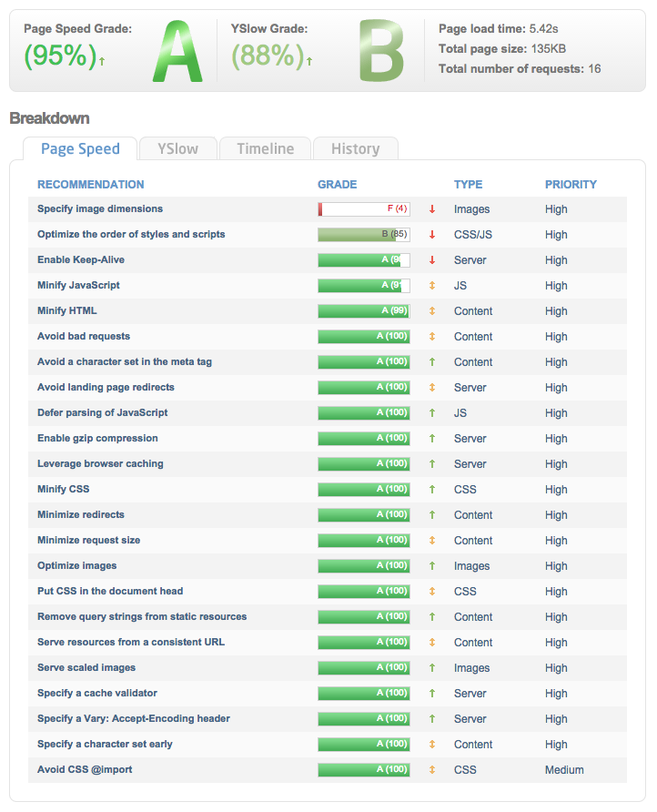The height and width of the screenshot is (812, 657).
Task: Click the Defer parsing of JavaScript link
Action: pos(102,413)
